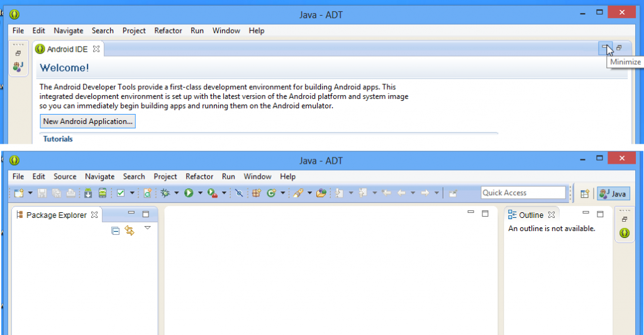Click the Tutorials heading text
Screen dimensions: 644x335
[x=58, y=139]
